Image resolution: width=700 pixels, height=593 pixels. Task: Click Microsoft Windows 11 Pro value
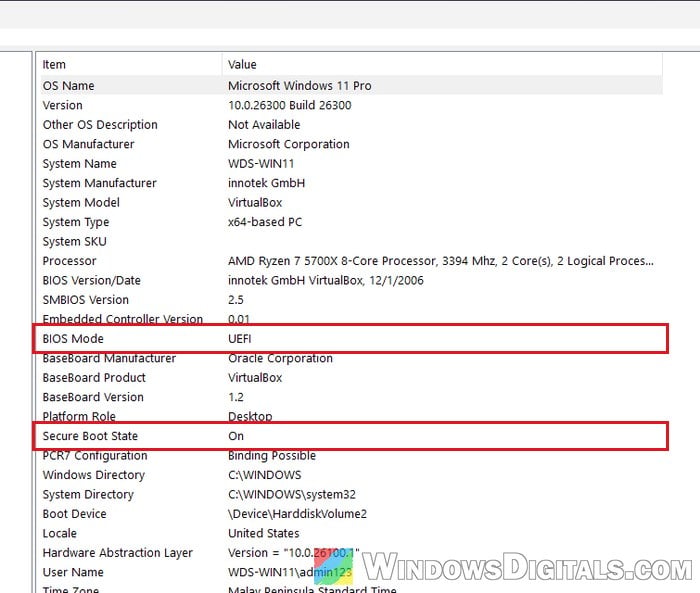[x=300, y=86]
